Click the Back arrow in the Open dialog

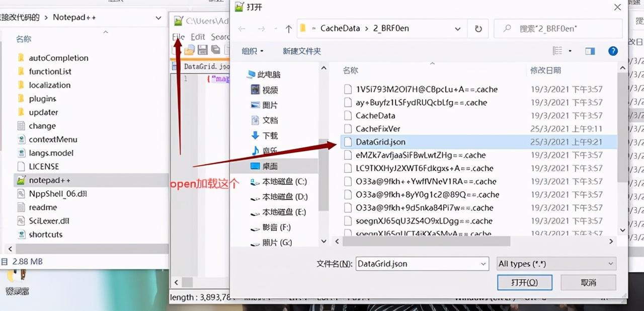pos(242,29)
